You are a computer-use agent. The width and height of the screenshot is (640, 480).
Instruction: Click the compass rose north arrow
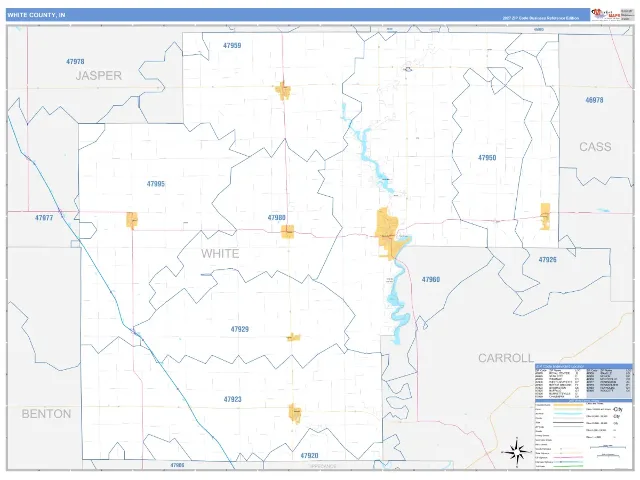tap(517, 452)
